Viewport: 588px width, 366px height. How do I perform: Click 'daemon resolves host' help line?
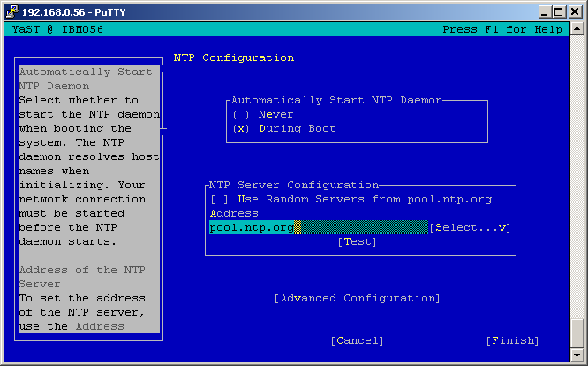pyautogui.click(x=89, y=156)
